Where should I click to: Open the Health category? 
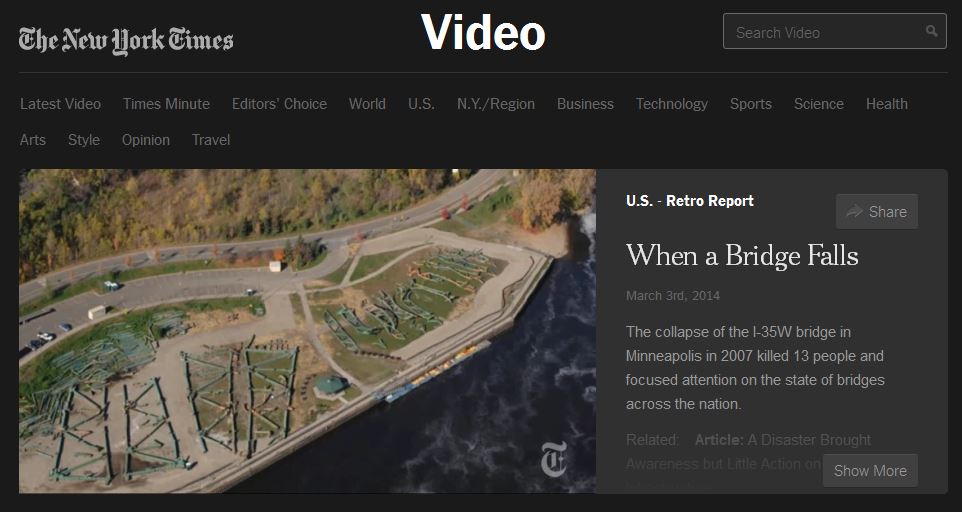[887, 104]
